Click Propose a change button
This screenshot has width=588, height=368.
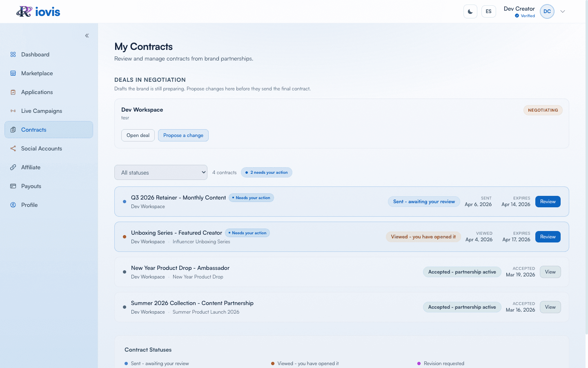pos(183,135)
